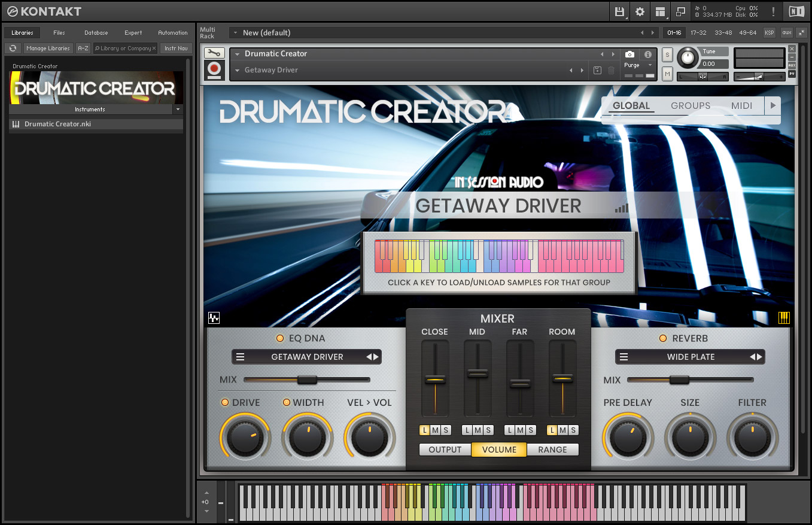This screenshot has height=525, width=812.
Task: Open the Expert tab
Action: [x=133, y=32]
